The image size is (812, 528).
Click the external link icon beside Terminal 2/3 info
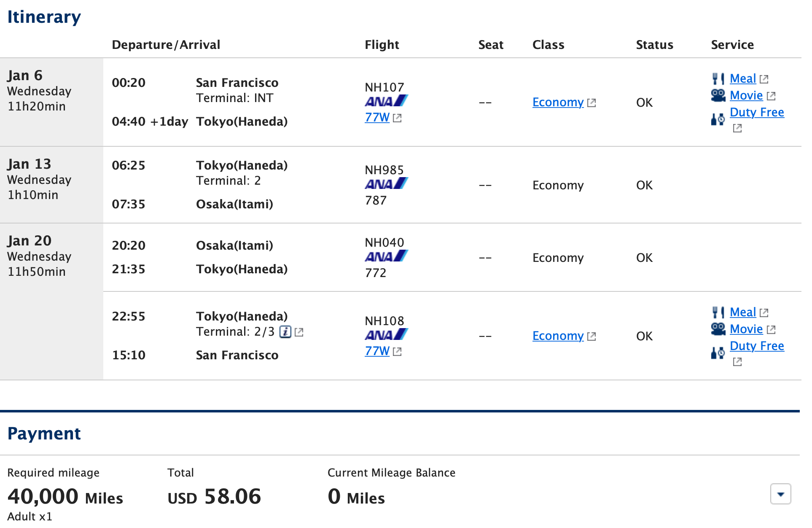[299, 332]
